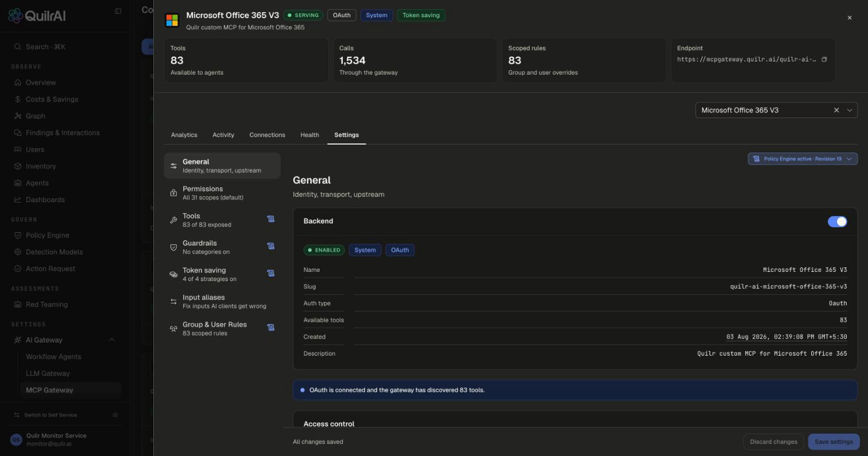Open Red Teaming assessments
Screen dimensions: 868x456
pyautogui.click(x=46, y=305)
